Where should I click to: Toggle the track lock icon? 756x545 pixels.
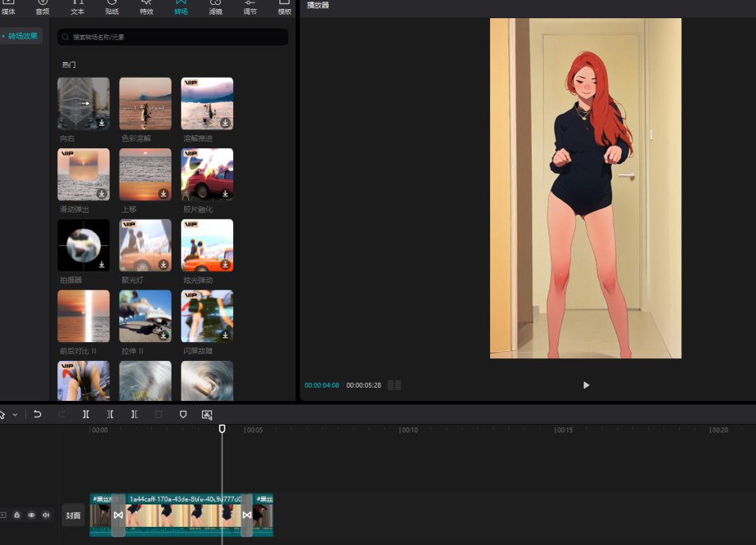17,515
